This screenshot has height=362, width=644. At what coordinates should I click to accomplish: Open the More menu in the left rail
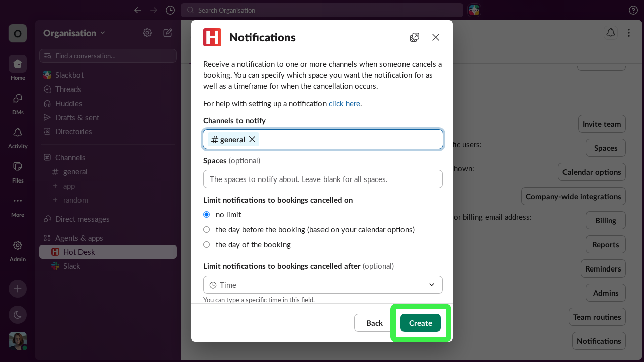18,205
